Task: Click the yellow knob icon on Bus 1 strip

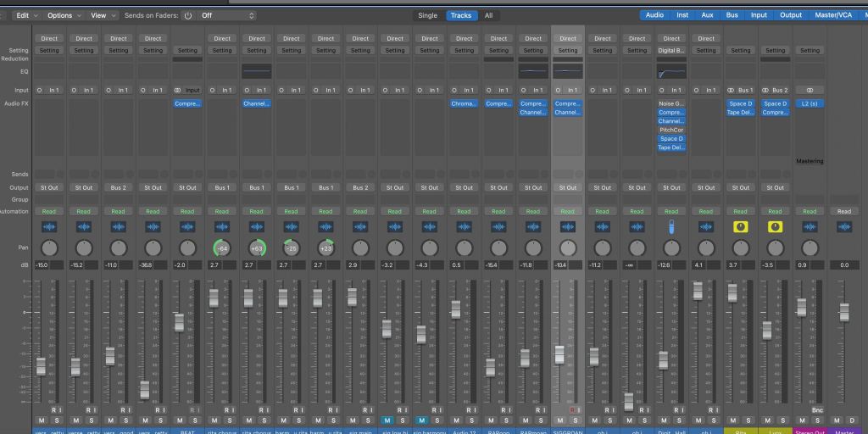Action: (741, 227)
